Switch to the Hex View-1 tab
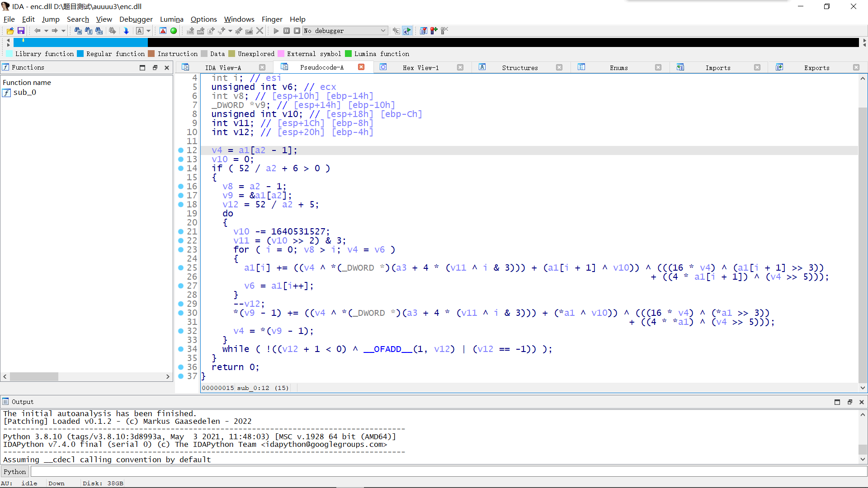The image size is (868, 488). [x=421, y=67]
